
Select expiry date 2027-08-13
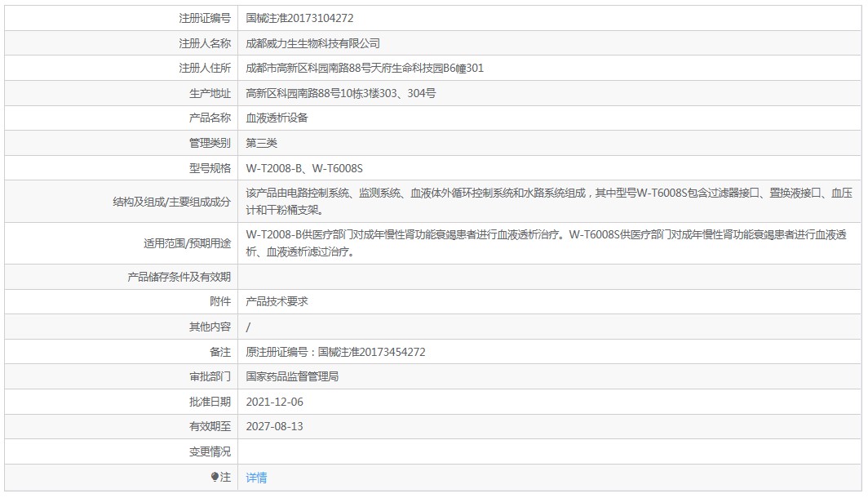tap(275, 426)
